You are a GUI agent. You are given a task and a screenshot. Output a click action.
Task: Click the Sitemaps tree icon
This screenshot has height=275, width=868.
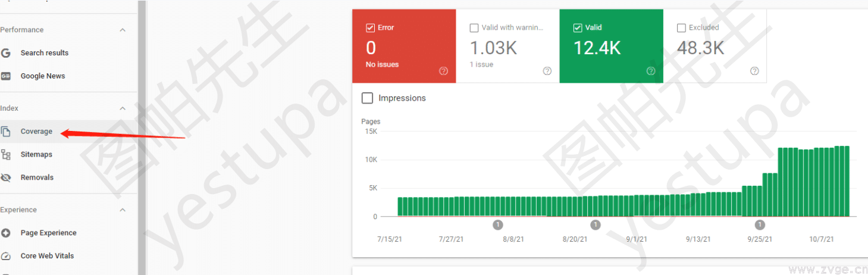point(6,155)
